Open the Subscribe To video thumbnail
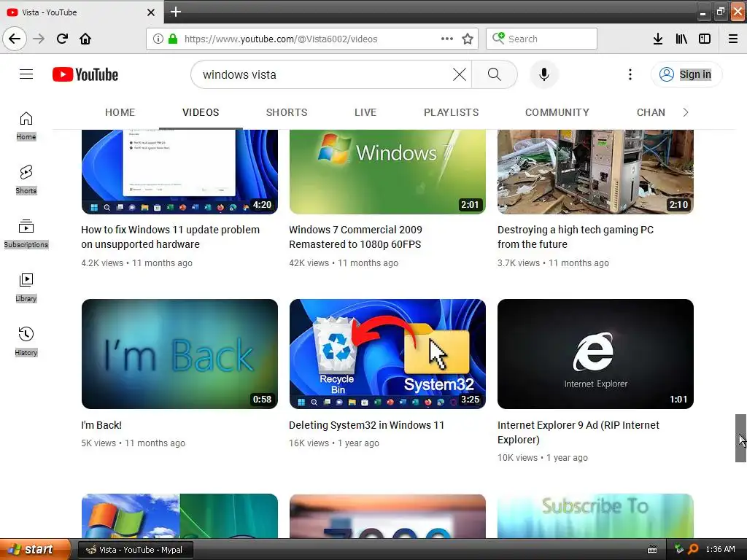The image size is (747, 560). (x=595, y=516)
